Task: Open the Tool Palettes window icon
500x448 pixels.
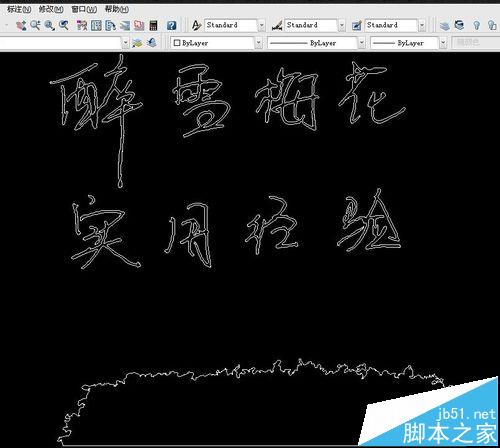Action: coord(110,25)
